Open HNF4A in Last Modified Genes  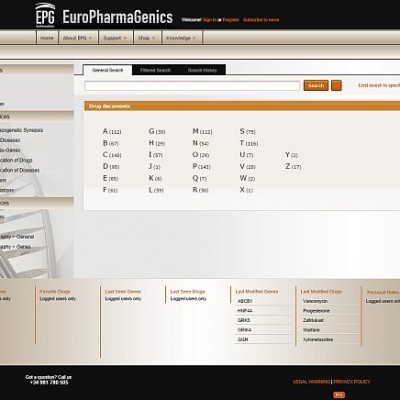tap(245, 311)
